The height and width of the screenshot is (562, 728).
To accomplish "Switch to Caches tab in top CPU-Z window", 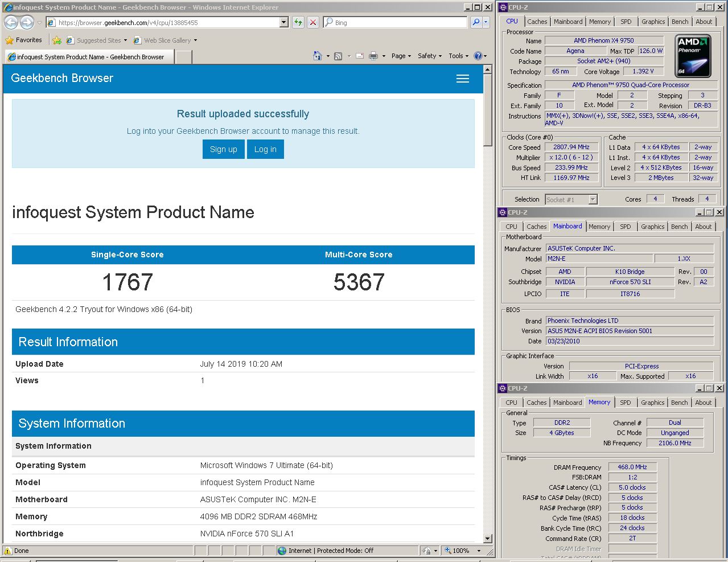I will point(537,22).
